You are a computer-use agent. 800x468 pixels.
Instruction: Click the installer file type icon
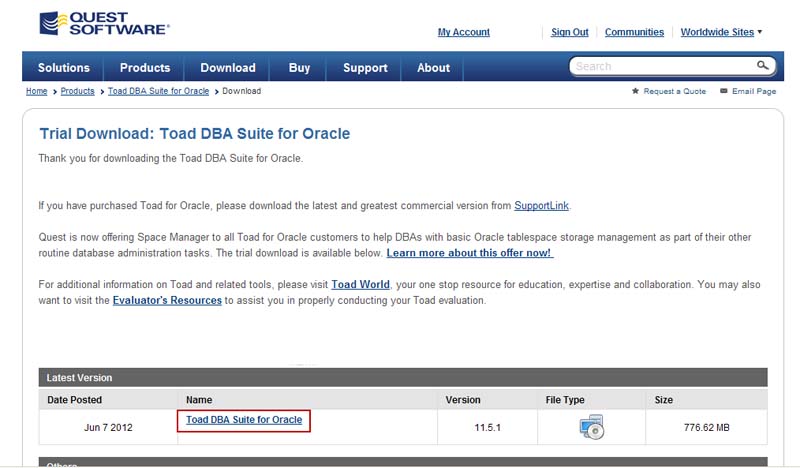(x=591, y=427)
